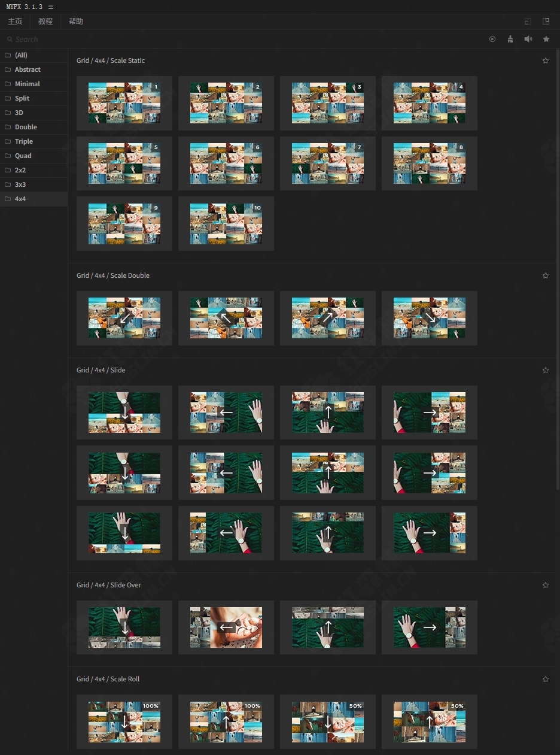
Task: Select the Double category folder
Action: point(34,127)
